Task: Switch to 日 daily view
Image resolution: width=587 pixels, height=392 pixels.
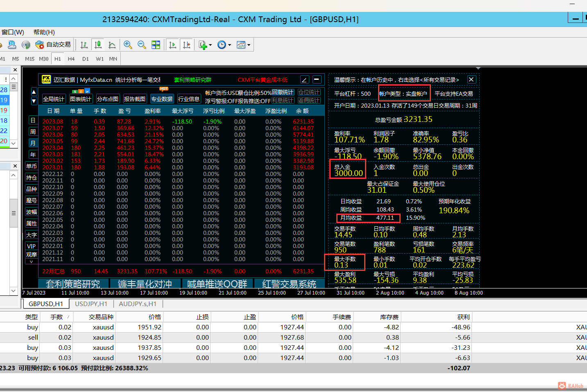Action: [x=33, y=120]
